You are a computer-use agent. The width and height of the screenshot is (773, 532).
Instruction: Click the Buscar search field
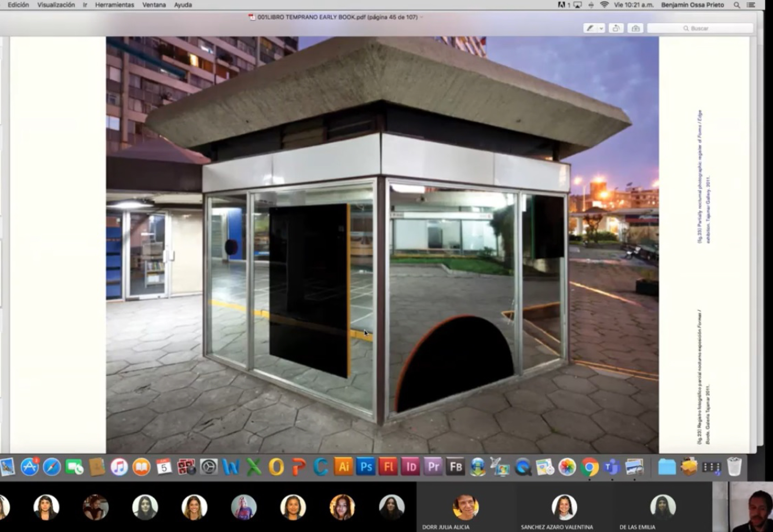pos(700,28)
